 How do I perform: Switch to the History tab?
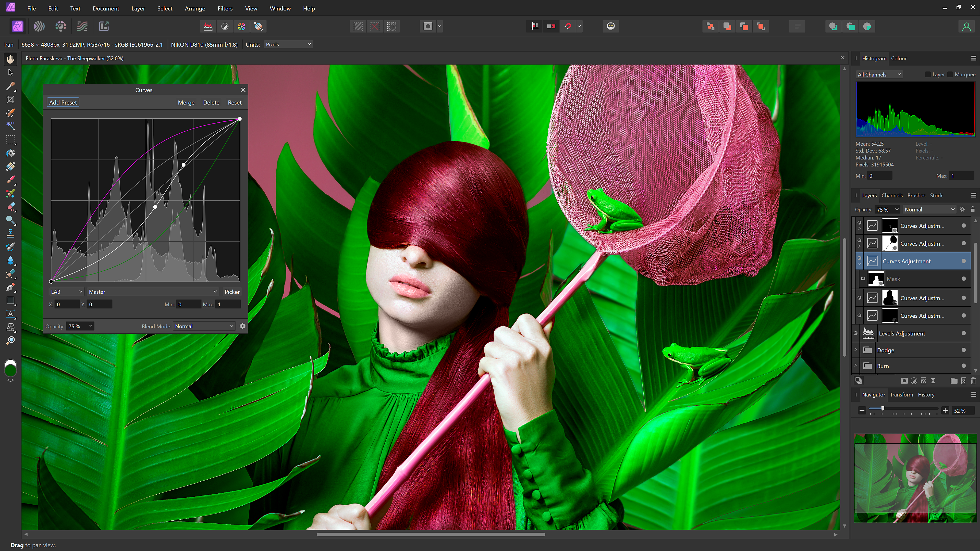(x=926, y=395)
